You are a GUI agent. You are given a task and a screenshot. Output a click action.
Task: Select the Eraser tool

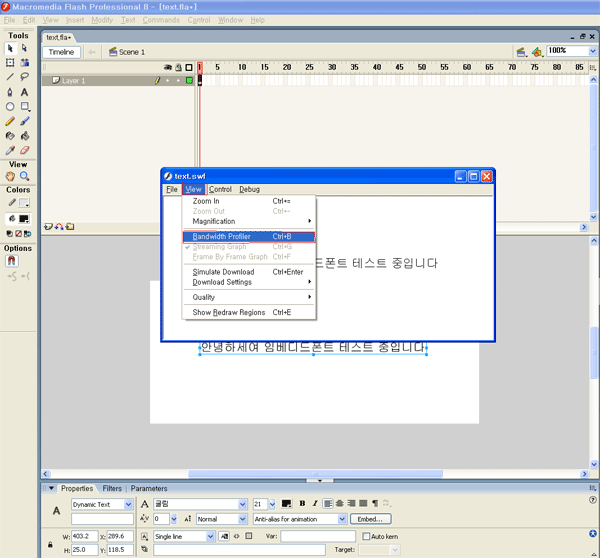(x=25, y=150)
